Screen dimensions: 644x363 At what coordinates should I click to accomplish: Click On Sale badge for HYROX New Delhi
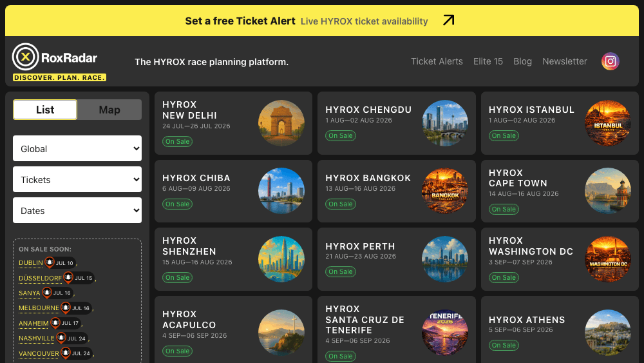[178, 141]
